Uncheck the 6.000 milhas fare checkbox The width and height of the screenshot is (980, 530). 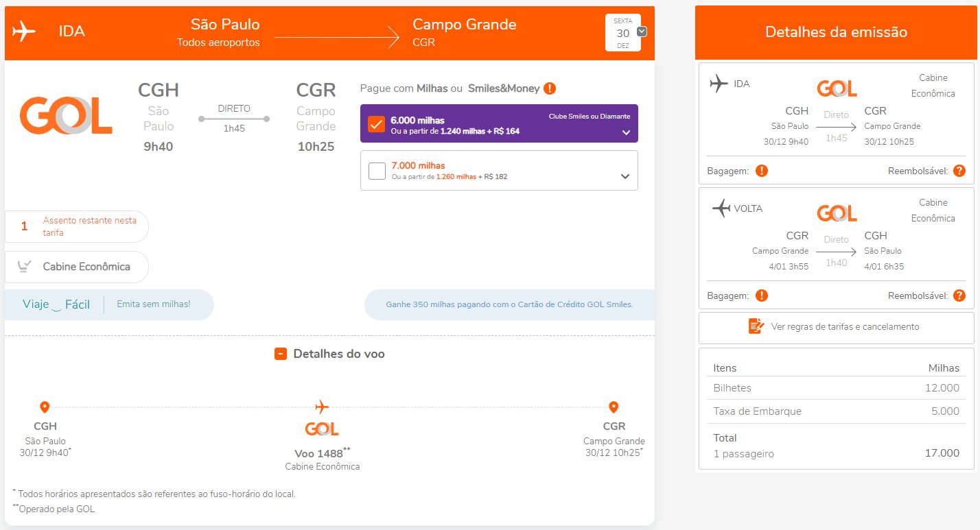(x=376, y=124)
